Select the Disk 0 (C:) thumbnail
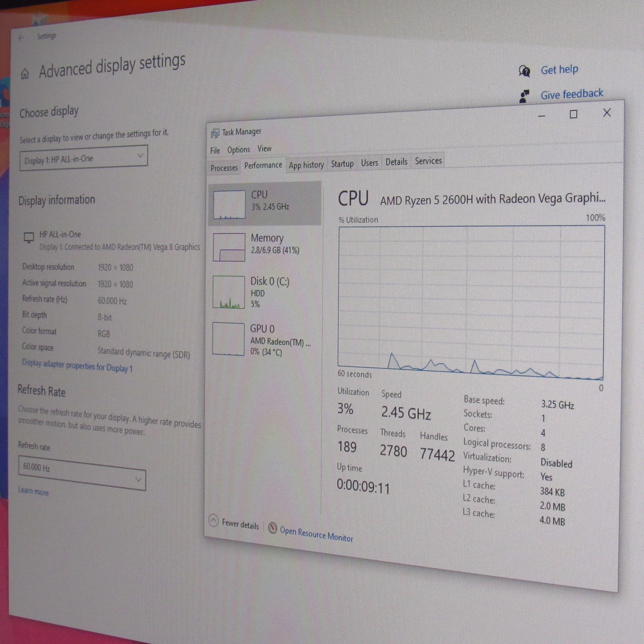The image size is (644, 644). (229, 292)
